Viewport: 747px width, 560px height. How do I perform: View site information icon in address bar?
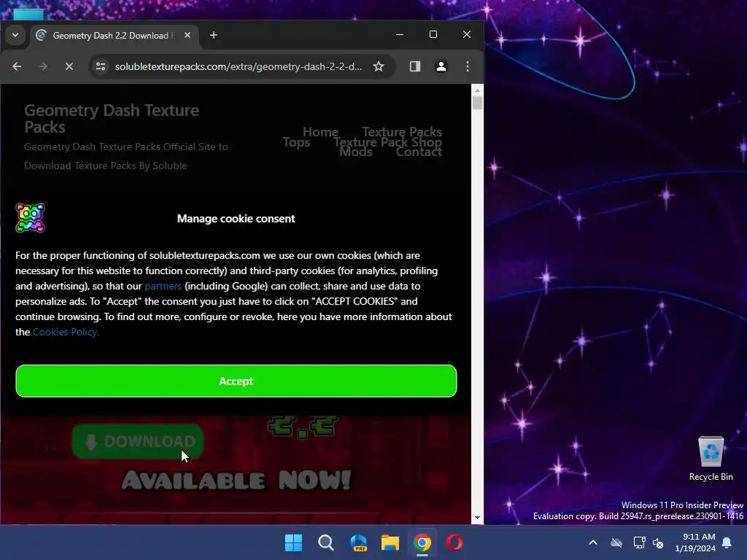coord(101,66)
